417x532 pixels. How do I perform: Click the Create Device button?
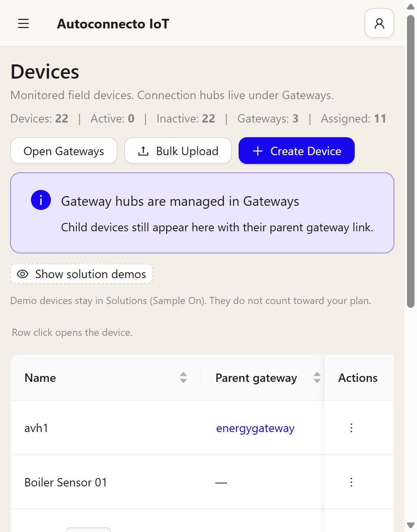click(x=297, y=151)
